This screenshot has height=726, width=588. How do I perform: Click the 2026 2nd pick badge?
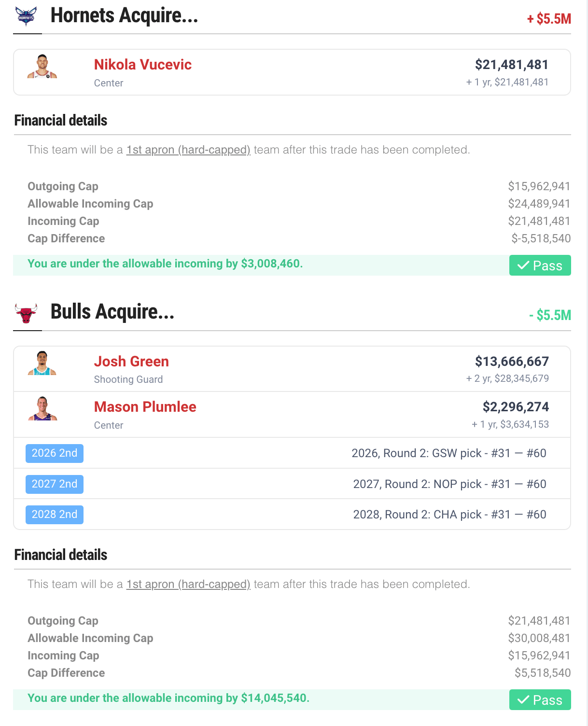click(x=55, y=453)
